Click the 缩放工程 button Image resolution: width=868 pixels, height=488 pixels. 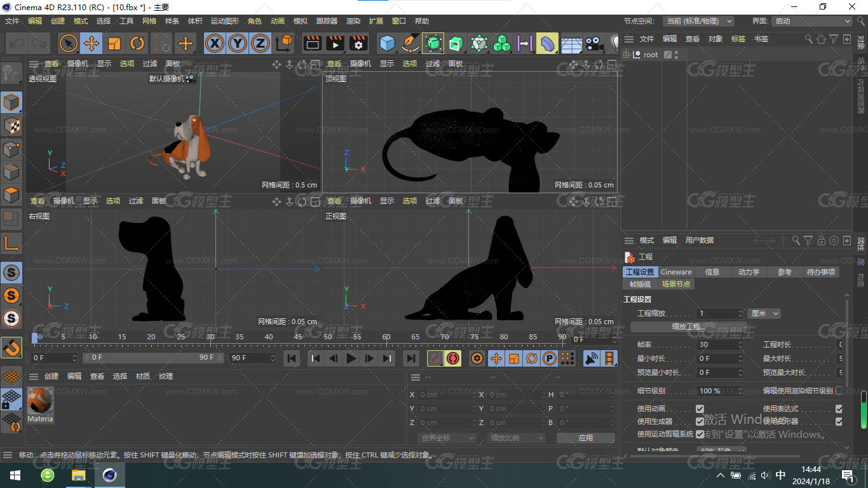tap(689, 327)
